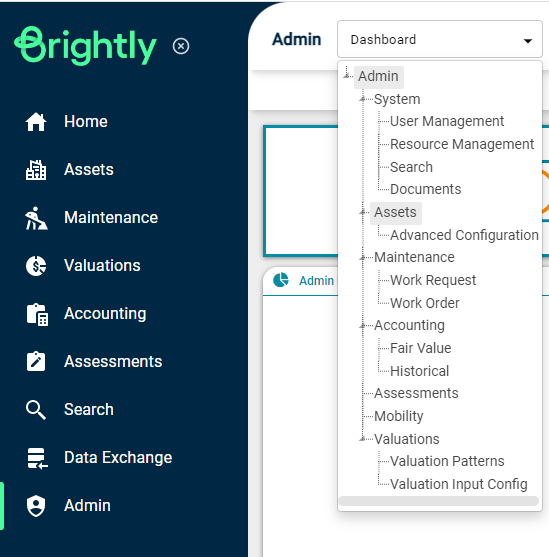Open the Dashboard dropdown arrow
Screen dimensions: 549x557
click(528, 41)
